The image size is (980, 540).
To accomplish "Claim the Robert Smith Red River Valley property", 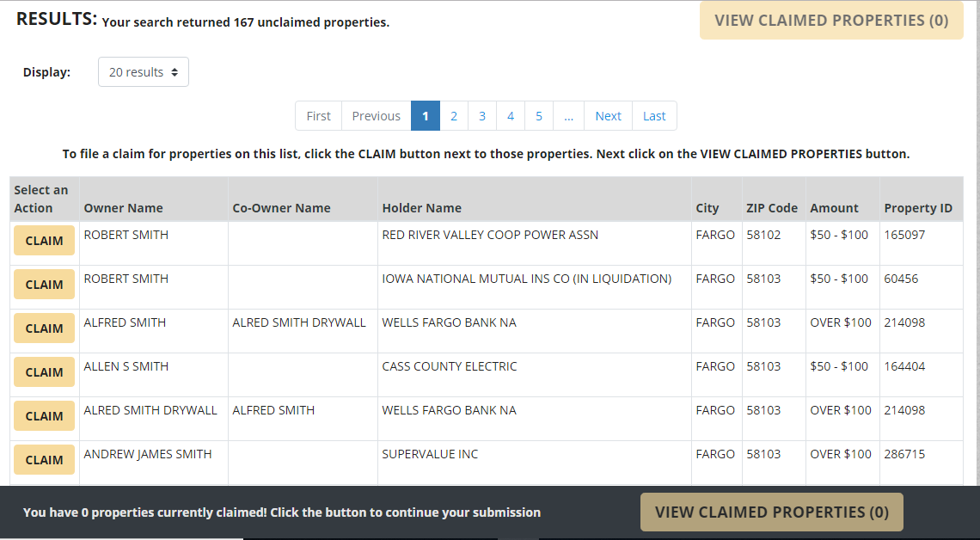I will (44, 240).
